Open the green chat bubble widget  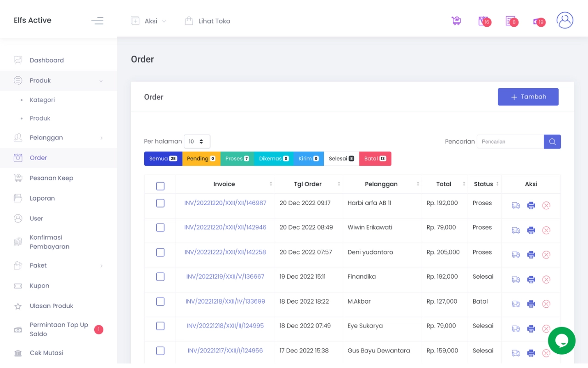[561, 340]
